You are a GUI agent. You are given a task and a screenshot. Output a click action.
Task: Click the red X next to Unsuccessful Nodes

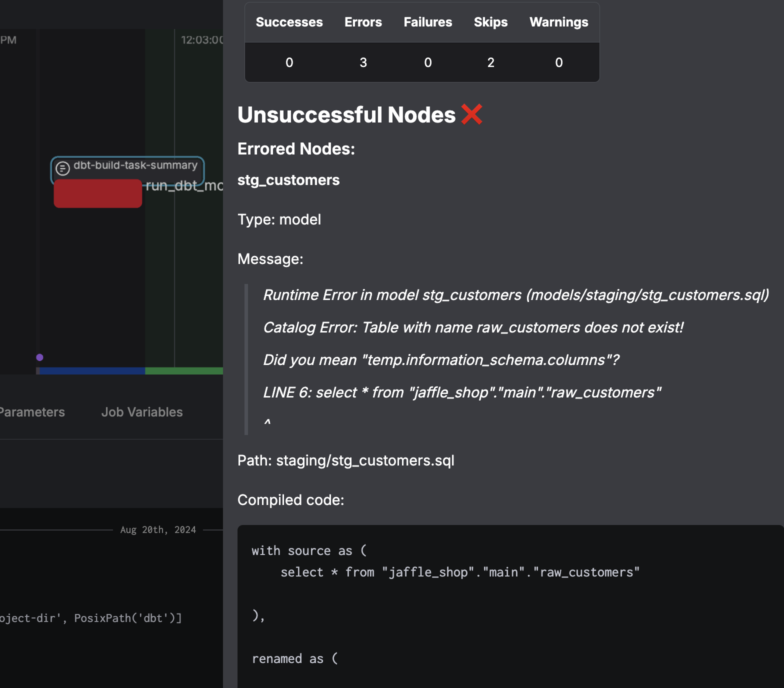pyautogui.click(x=471, y=114)
